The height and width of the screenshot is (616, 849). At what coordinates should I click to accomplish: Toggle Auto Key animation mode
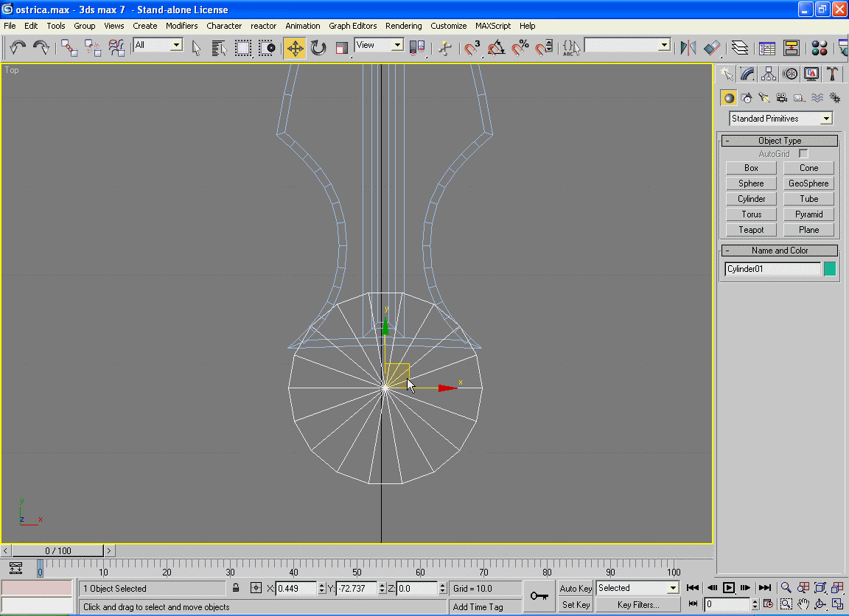click(576, 588)
